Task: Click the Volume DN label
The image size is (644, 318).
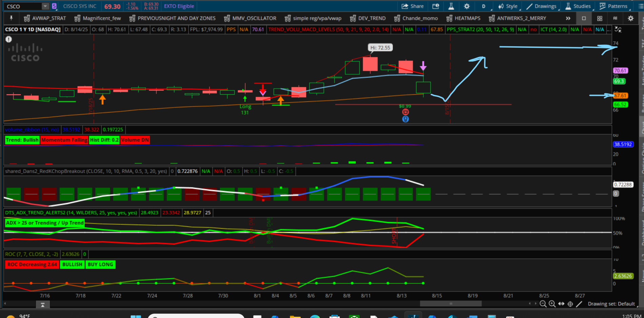Action: pyautogui.click(x=135, y=140)
